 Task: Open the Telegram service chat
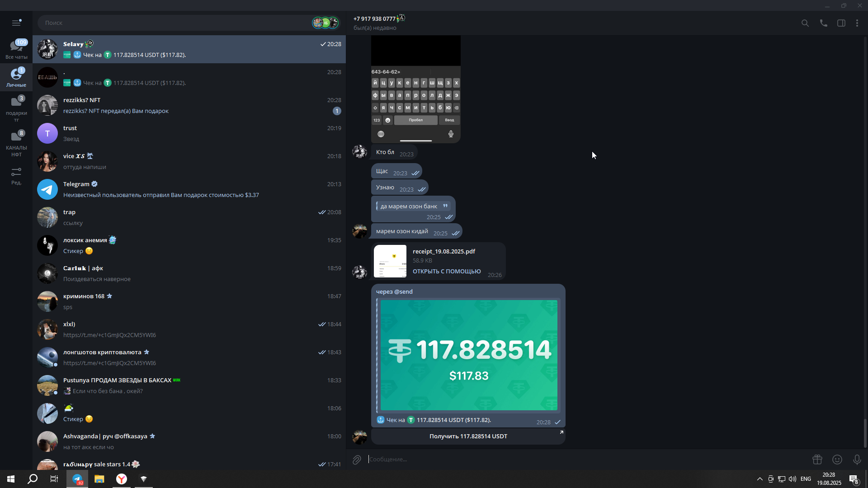[189, 189]
